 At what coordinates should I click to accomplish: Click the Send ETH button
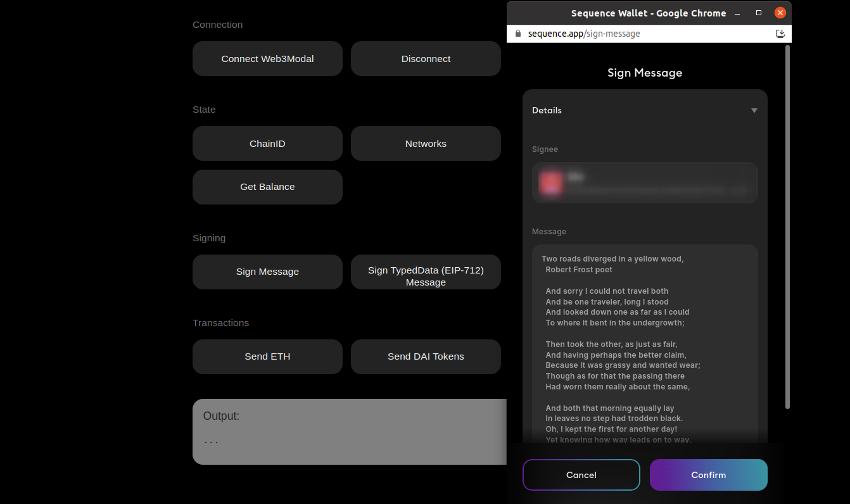click(267, 356)
